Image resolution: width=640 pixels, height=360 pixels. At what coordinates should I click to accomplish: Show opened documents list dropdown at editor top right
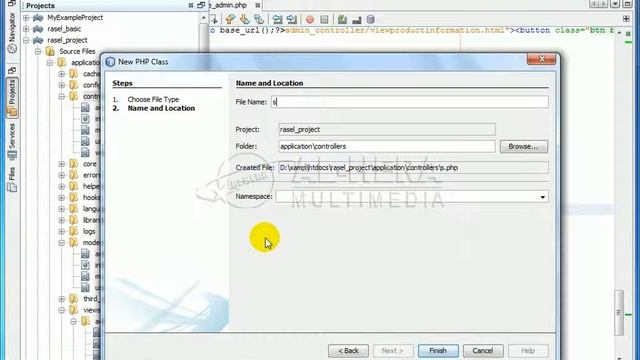click(x=615, y=4)
